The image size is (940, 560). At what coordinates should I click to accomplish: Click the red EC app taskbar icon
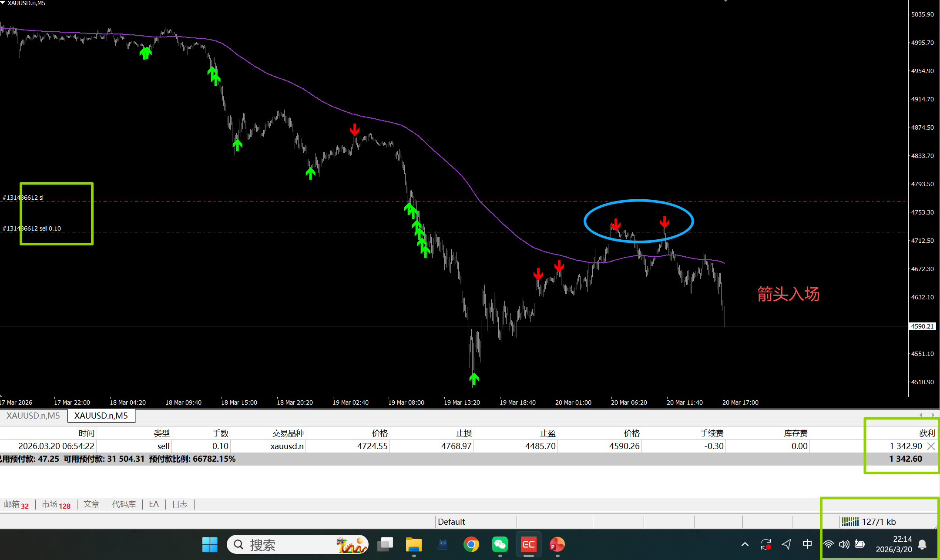(528, 544)
